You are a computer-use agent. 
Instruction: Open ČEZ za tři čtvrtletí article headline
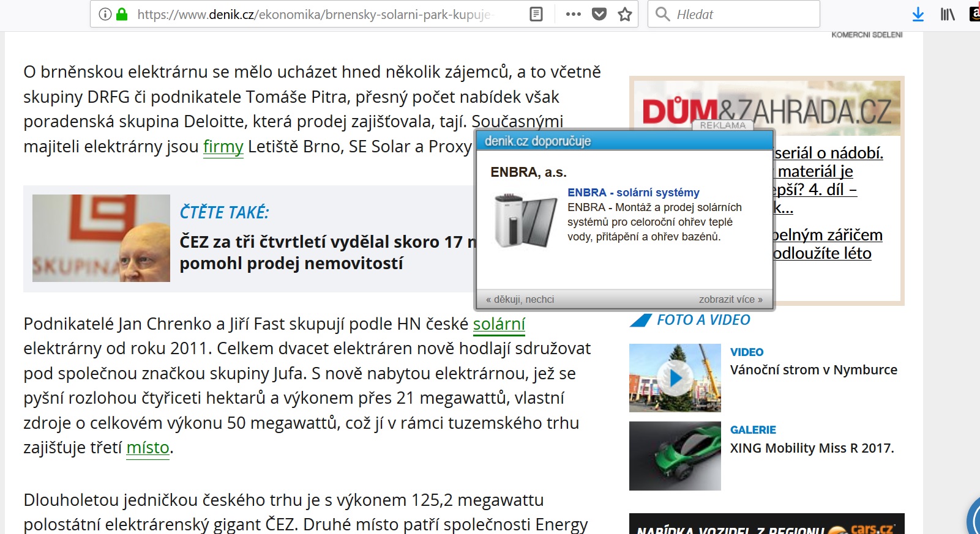[327, 253]
